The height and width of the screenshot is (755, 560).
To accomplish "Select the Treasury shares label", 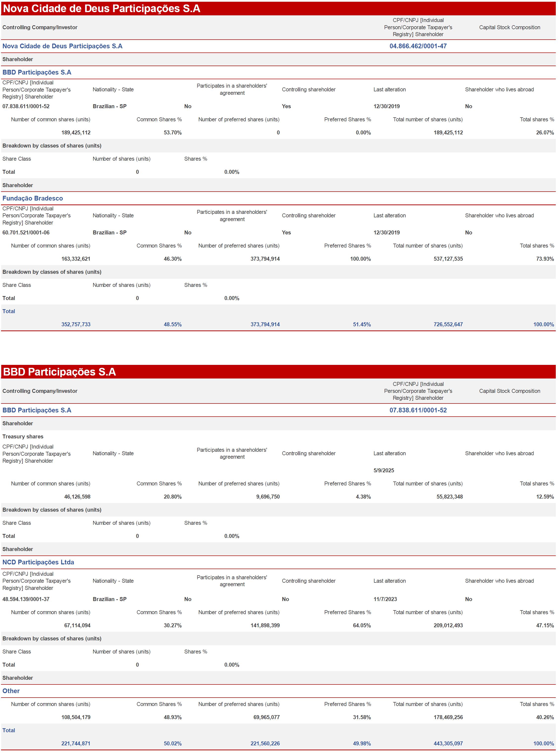I will [x=23, y=437].
